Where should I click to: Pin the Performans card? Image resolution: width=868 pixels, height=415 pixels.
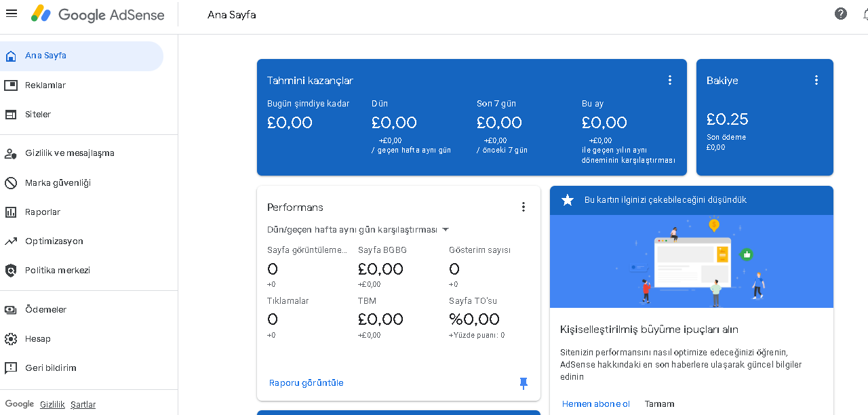[x=524, y=383]
